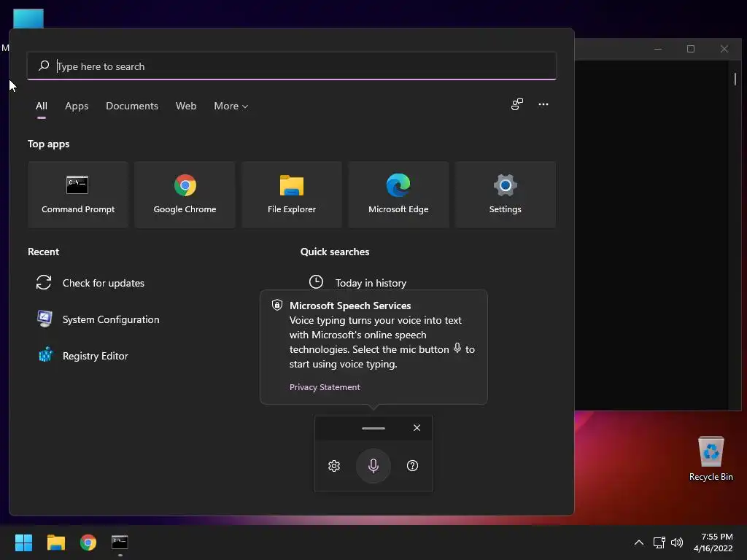Start voice typing with the microphone button
This screenshot has width=747, height=560.
(373, 466)
